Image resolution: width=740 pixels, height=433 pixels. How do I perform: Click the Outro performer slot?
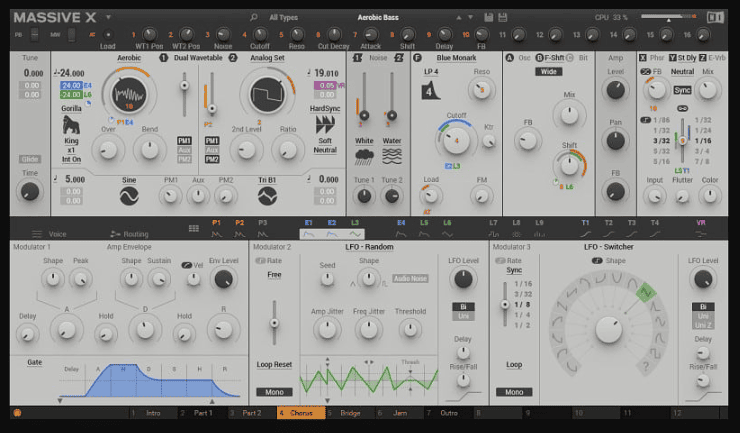(x=449, y=413)
